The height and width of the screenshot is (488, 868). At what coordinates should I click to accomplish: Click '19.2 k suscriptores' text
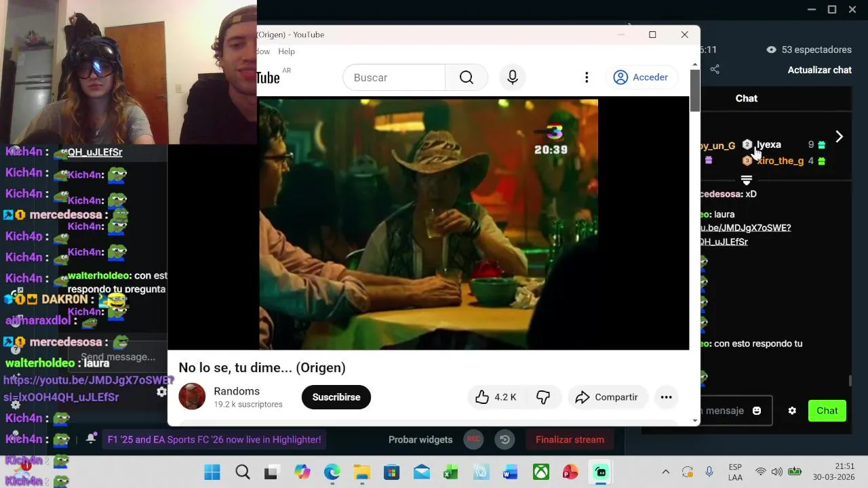pos(248,404)
